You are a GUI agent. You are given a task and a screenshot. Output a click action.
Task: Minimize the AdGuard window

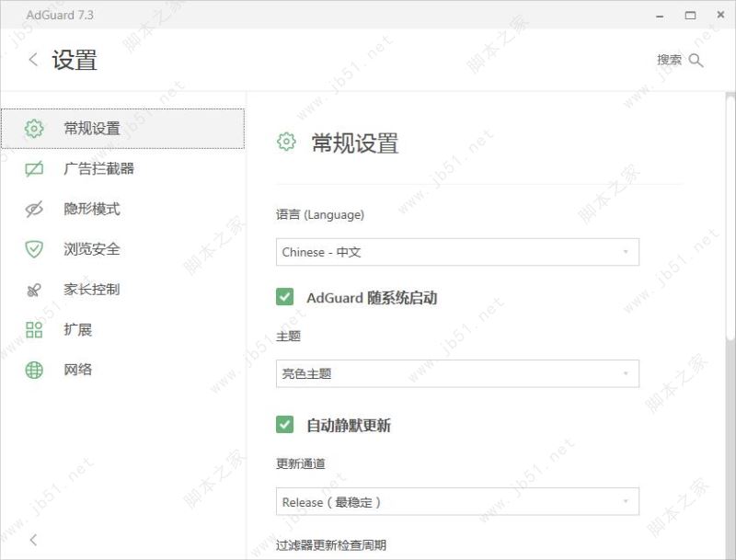click(x=660, y=16)
